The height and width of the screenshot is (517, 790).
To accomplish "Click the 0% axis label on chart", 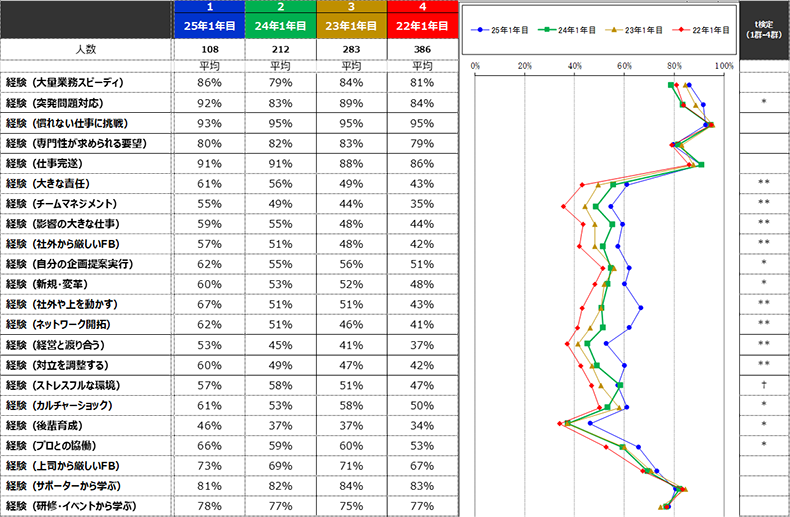I will [476, 65].
